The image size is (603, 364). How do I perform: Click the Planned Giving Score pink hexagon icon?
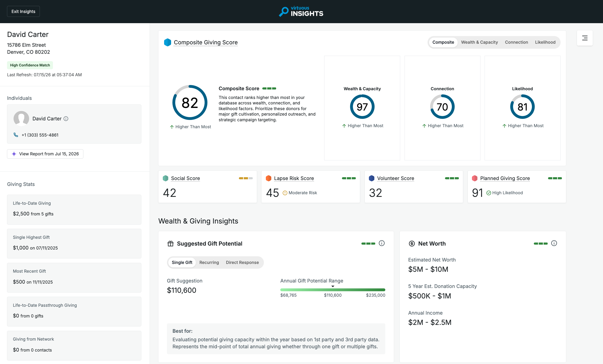(475, 178)
